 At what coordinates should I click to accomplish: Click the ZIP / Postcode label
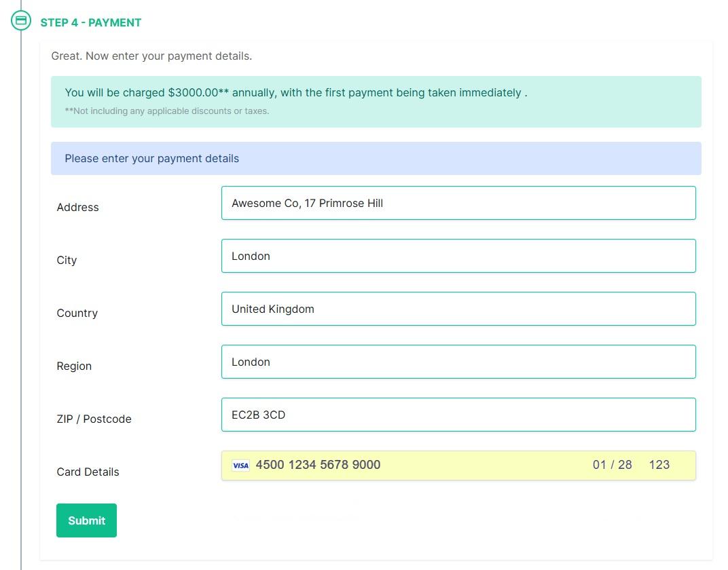click(x=94, y=419)
